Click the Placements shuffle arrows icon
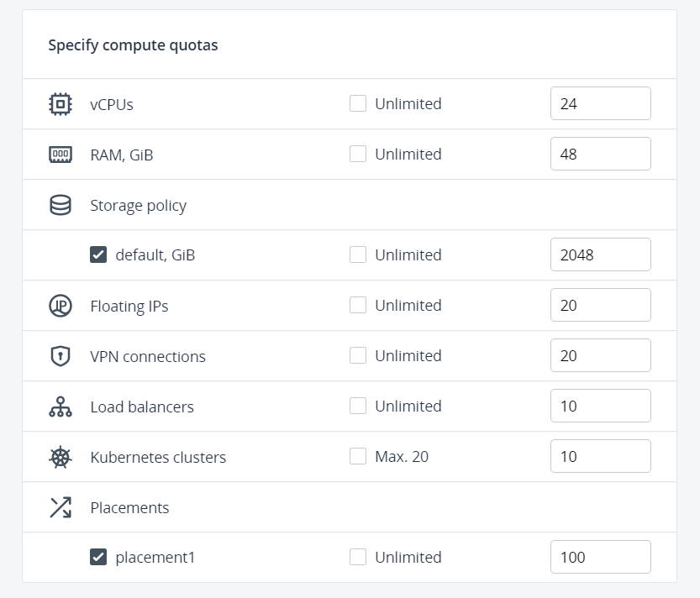The image size is (700, 598). tap(61, 507)
